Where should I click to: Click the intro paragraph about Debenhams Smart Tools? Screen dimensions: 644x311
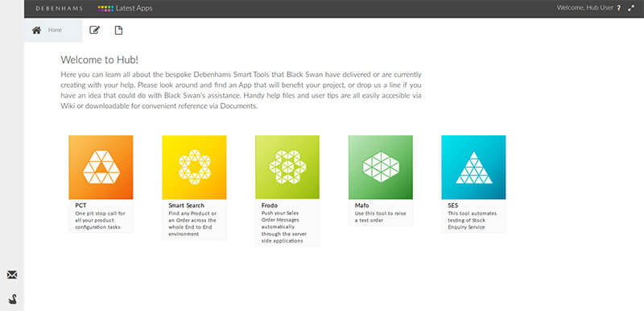(x=241, y=90)
